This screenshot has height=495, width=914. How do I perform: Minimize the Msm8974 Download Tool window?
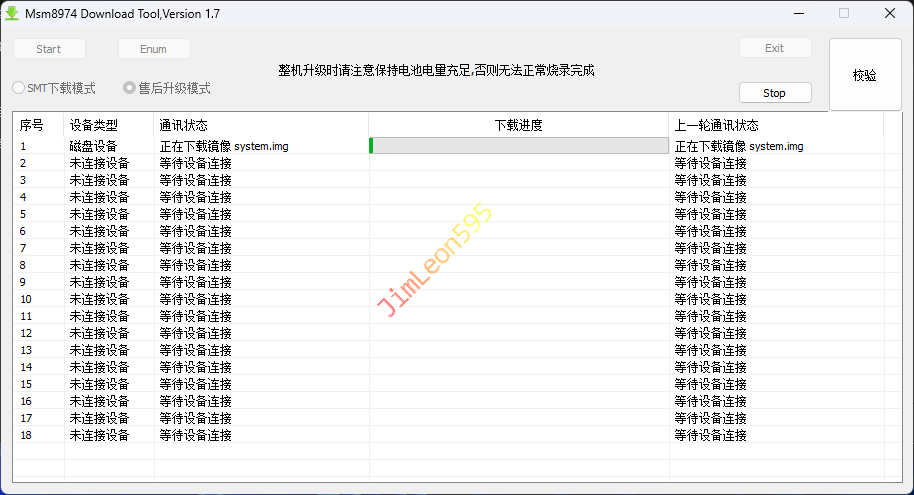[798, 14]
